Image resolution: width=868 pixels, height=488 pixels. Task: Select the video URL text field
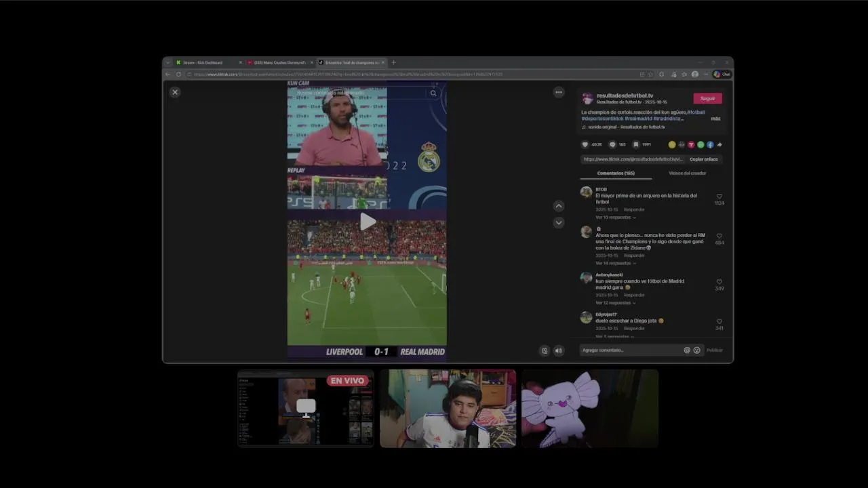633,159
